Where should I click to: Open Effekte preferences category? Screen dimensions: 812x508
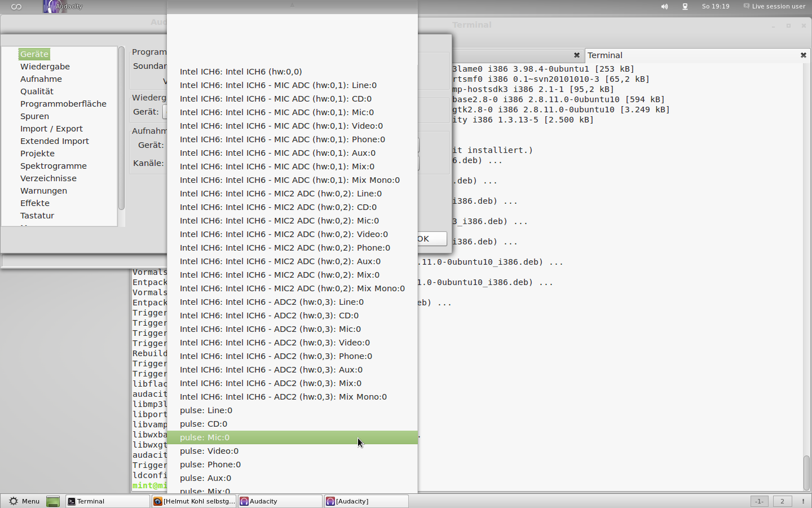click(x=35, y=203)
